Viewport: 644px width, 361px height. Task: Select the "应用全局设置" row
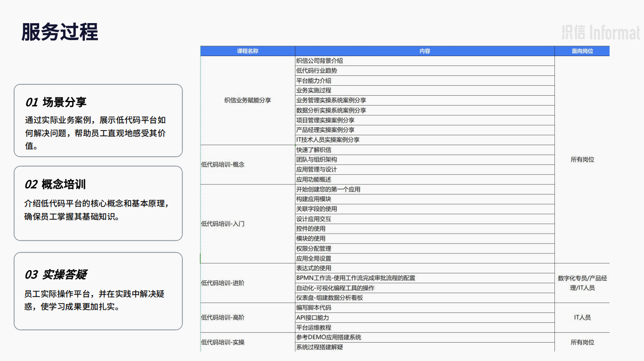425,259
